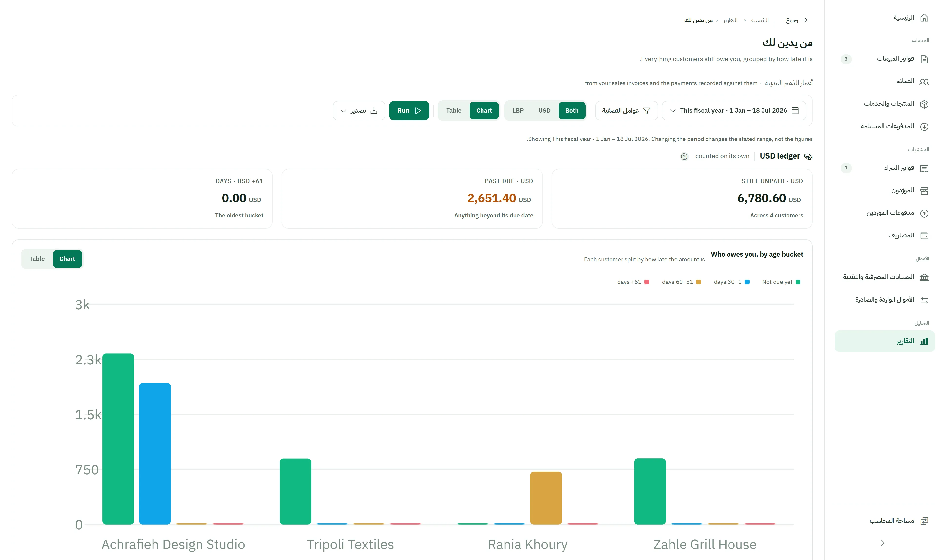Collapse the sidebar using bottom chevron
This screenshot has width=940, height=560.
tap(882, 543)
